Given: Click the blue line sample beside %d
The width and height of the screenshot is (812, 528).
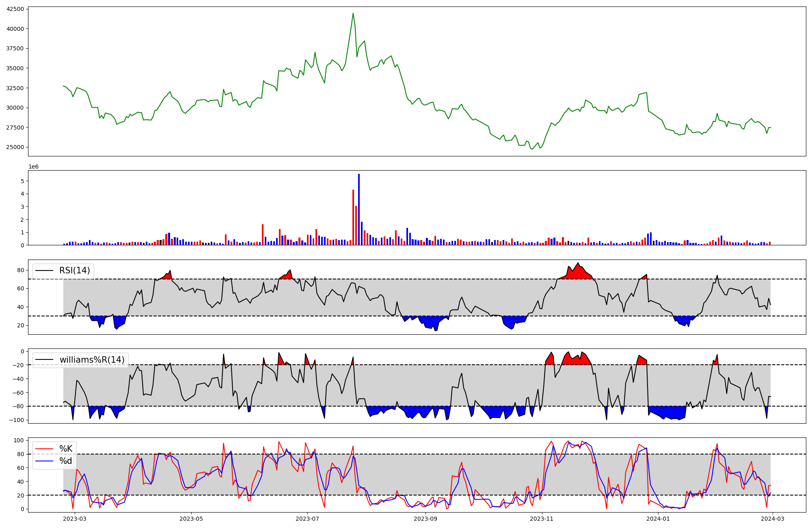Looking at the screenshot, I should [x=44, y=461].
